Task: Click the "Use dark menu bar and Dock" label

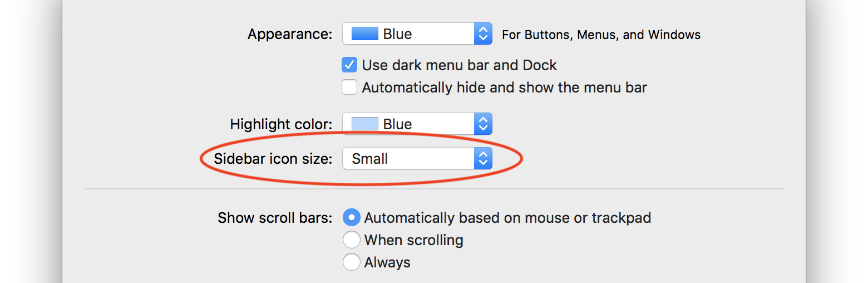Action: click(459, 65)
